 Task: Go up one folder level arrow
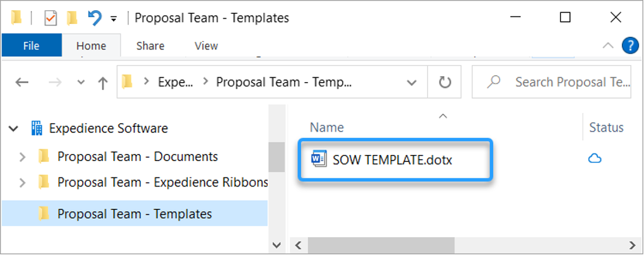(103, 82)
